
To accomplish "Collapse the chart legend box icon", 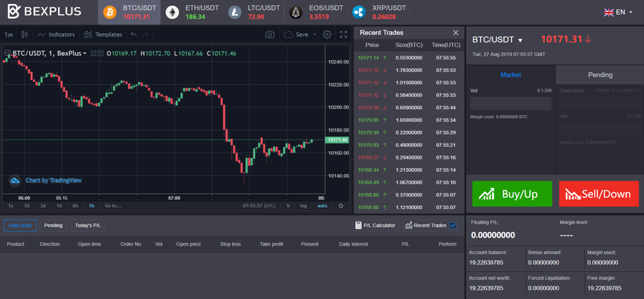I will pos(7,54).
